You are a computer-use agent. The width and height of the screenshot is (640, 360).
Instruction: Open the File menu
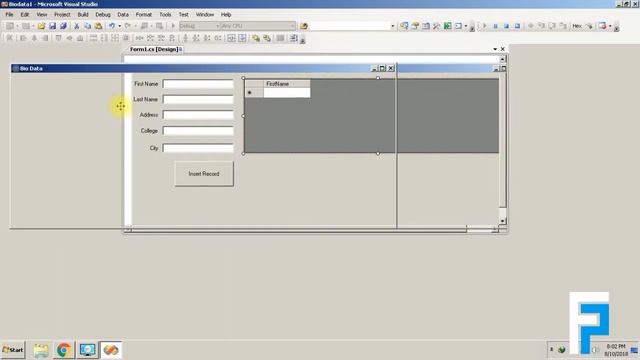click(9, 14)
